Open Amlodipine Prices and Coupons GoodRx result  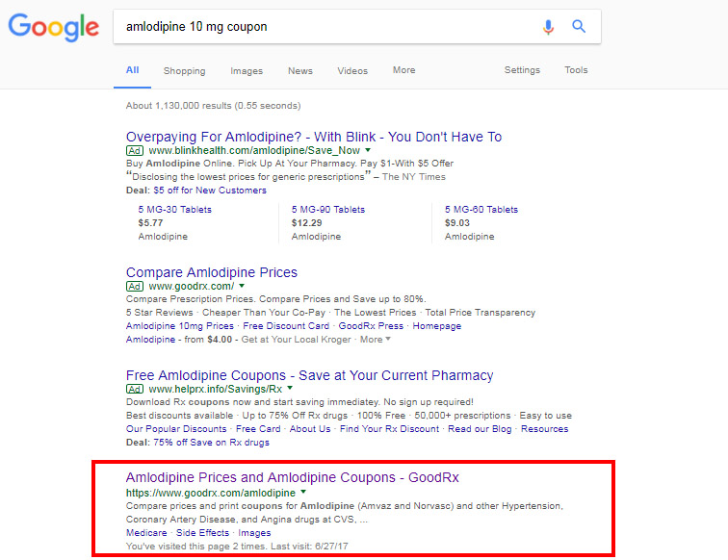coord(293,477)
